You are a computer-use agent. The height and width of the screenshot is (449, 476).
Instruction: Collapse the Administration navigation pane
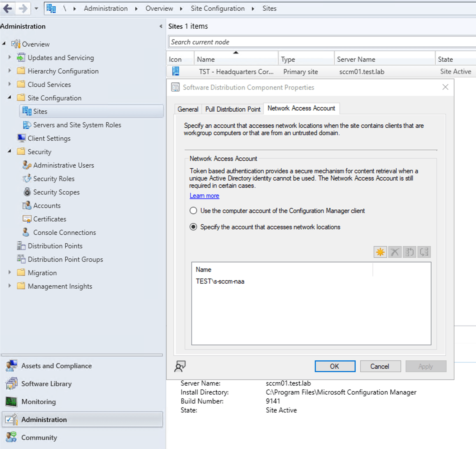(x=161, y=26)
